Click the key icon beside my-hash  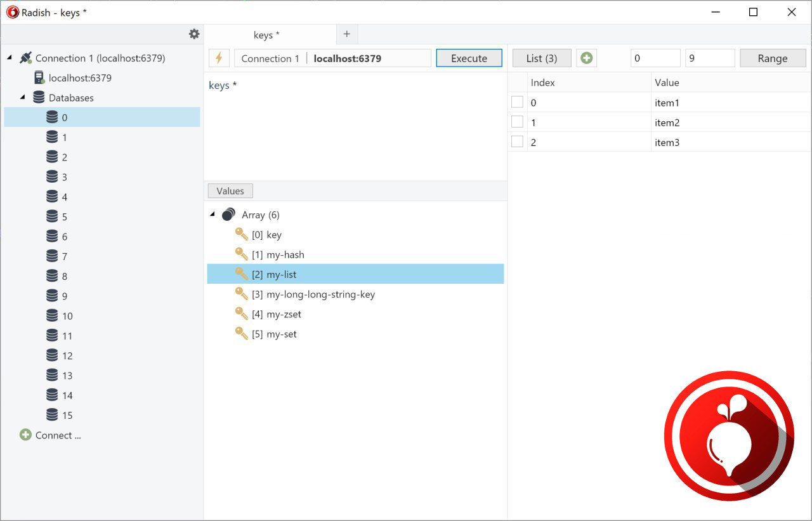pos(242,254)
